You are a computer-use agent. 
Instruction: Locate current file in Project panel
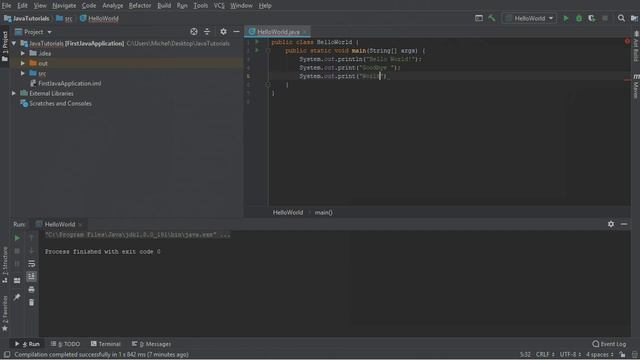point(194,32)
